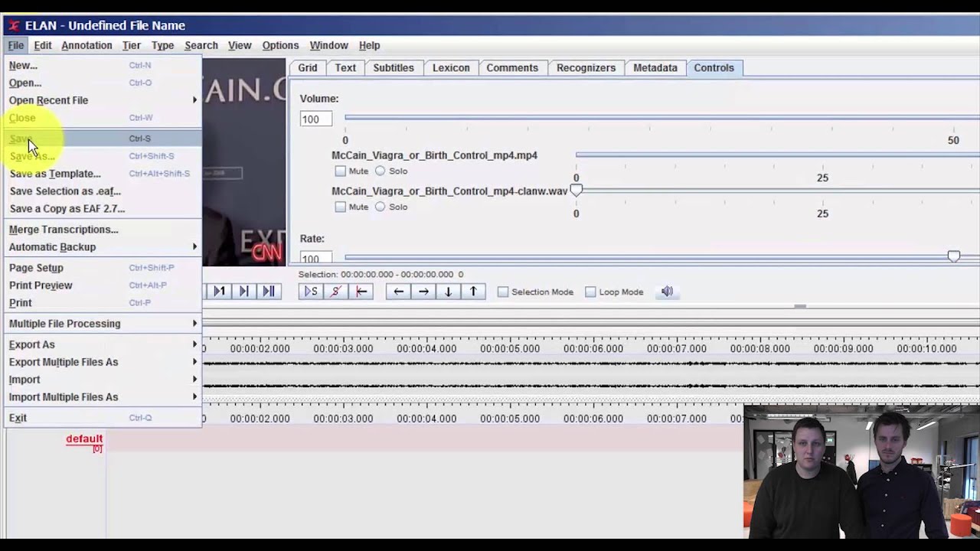Select the default tier label
Viewport: 980px width, 551px height.
84,439
